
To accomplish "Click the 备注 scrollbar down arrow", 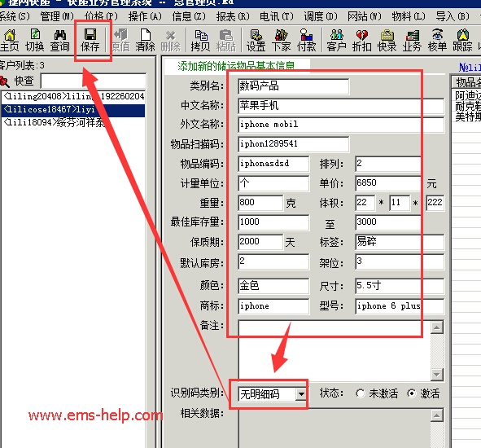I will coord(436,374).
